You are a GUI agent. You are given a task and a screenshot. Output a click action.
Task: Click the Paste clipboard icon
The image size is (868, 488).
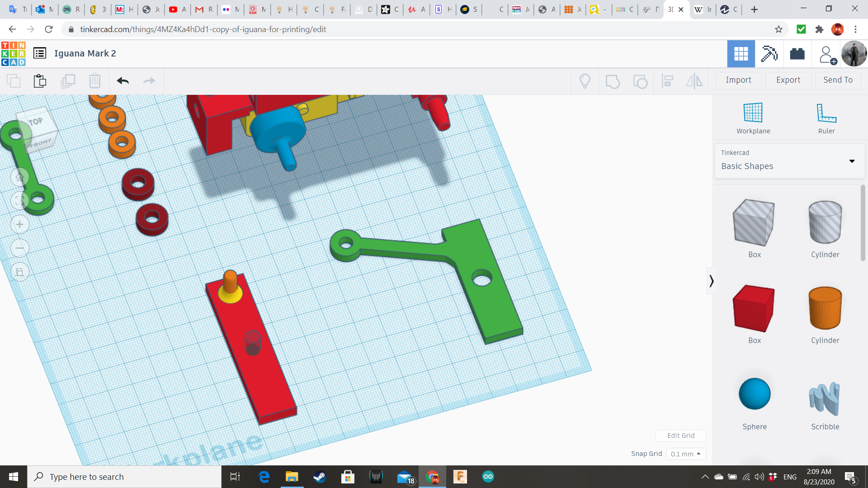(x=40, y=81)
